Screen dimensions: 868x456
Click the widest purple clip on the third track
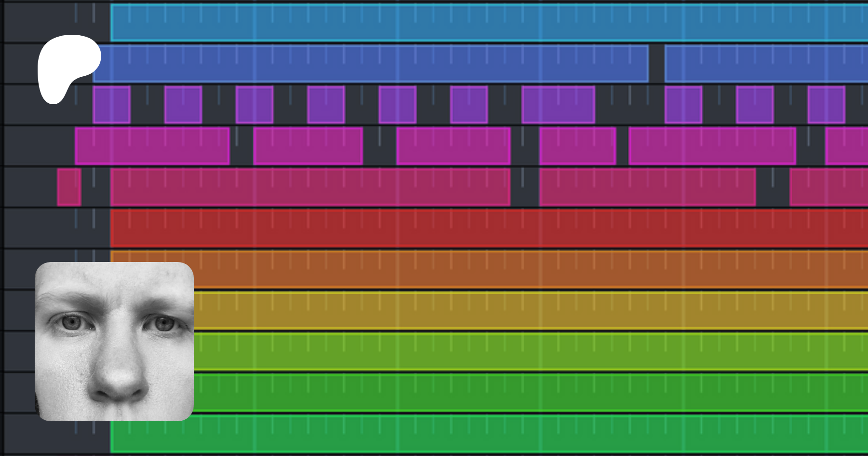tap(558, 105)
